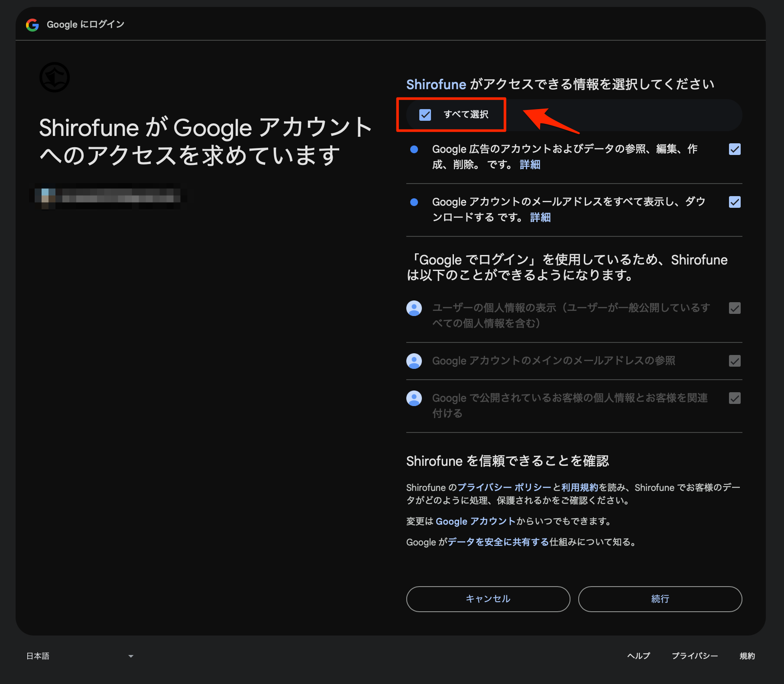Click プライバシー in the footer

[695, 656]
